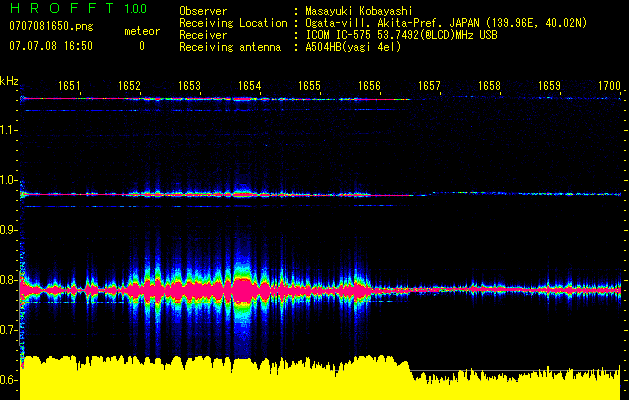Click the Ogata-vill. Akita-Pref. JAPAN location text
This screenshot has height=400, width=629.
[x=446, y=23]
